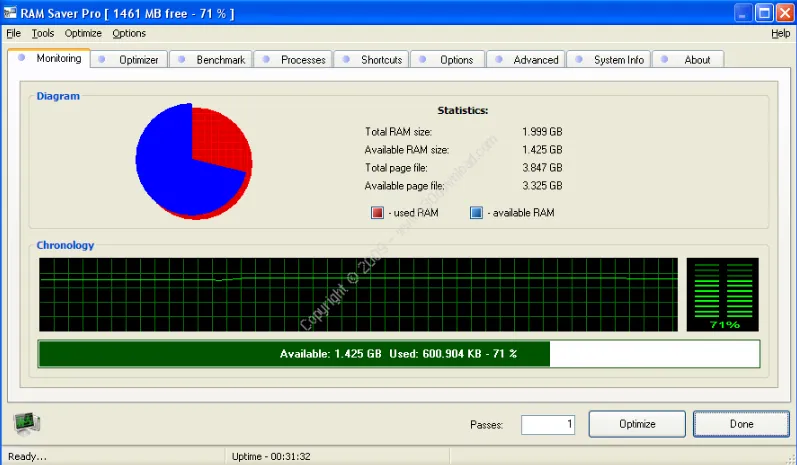
Task: Switch to the Benchmark tab
Action: [x=211, y=59]
